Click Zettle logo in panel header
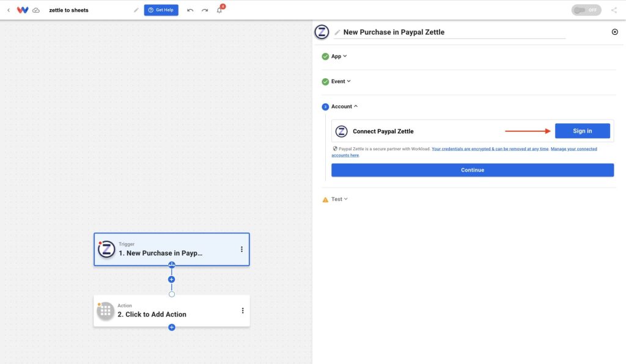This screenshot has height=364, width=626. pyautogui.click(x=322, y=32)
